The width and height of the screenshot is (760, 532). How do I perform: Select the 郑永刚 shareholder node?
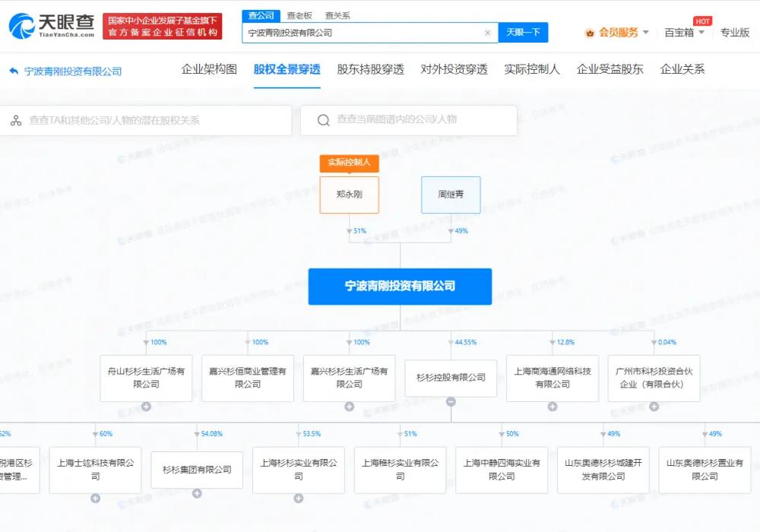(350, 195)
